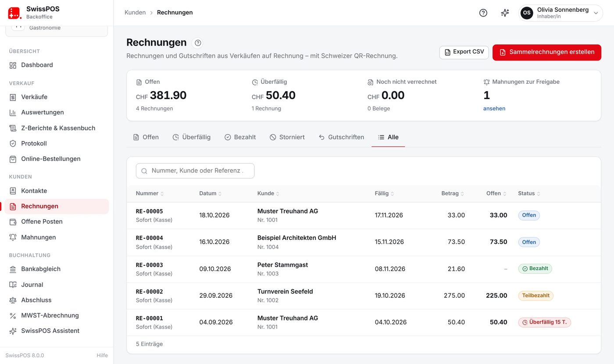Click the Auswertungen chart icon in sidebar
The width and height of the screenshot is (614, 364).
click(13, 112)
